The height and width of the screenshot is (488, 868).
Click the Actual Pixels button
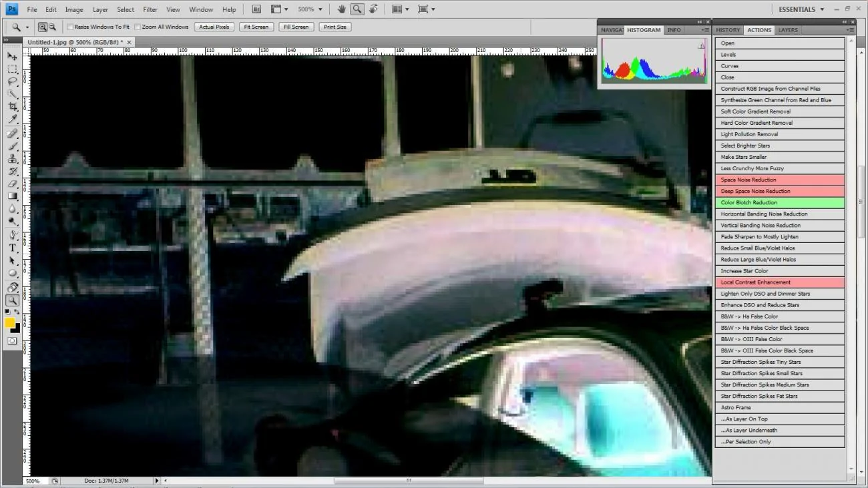(x=214, y=27)
